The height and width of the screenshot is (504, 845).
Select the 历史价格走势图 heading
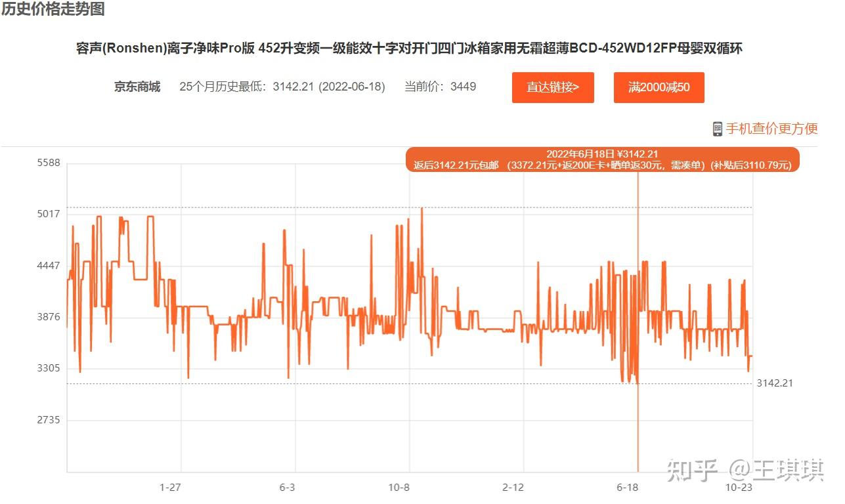tap(53, 9)
